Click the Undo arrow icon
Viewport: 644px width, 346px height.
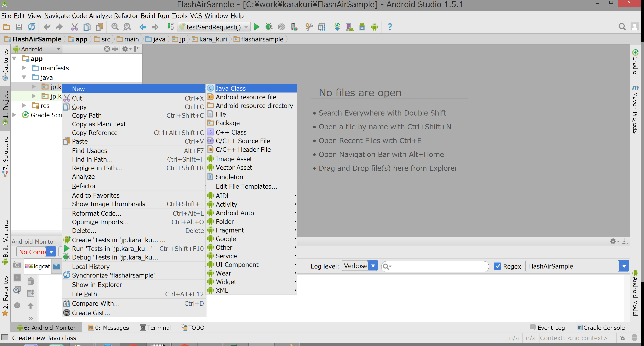click(47, 27)
